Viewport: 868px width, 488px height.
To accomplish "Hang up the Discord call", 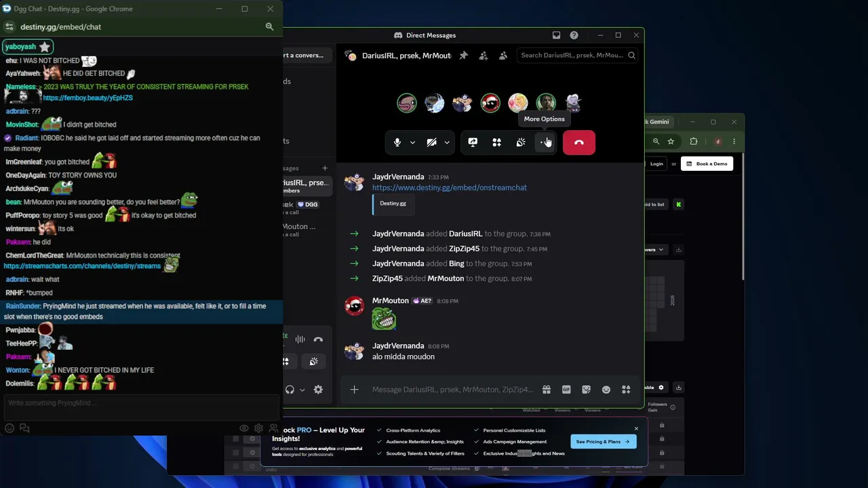I will (579, 142).
